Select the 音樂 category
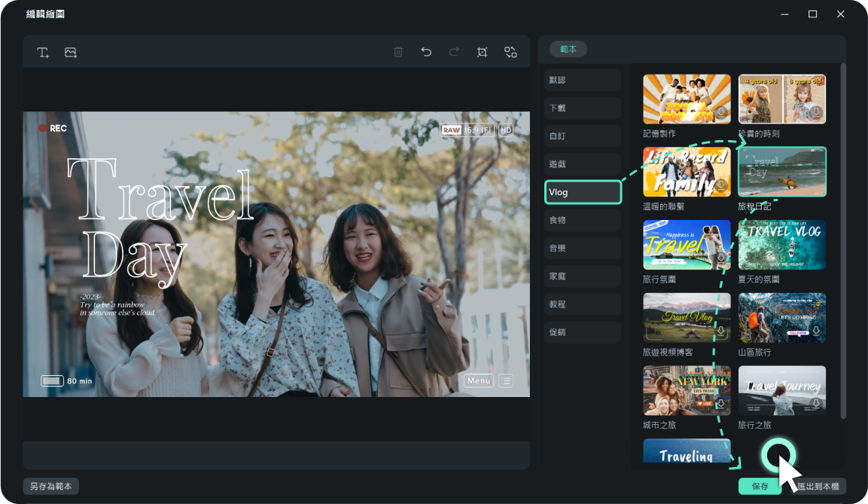This screenshot has width=868, height=504. pos(583,248)
